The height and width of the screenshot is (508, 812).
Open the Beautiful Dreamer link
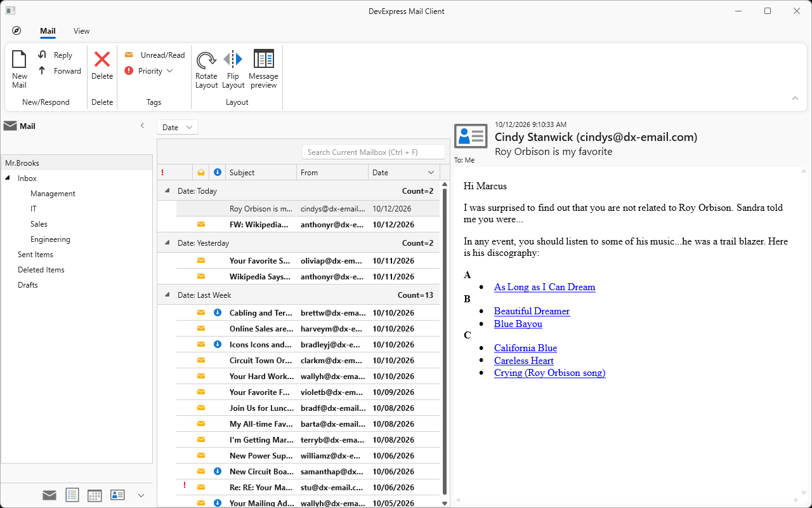coord(532,311)
